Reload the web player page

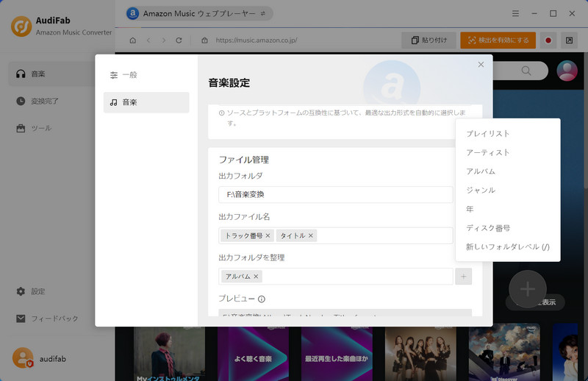(179, 40)
